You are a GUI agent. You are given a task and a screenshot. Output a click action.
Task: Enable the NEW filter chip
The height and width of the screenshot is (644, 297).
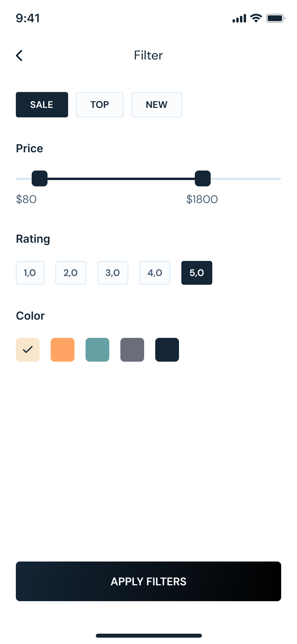pyautogui.click(x=157, y=105)
